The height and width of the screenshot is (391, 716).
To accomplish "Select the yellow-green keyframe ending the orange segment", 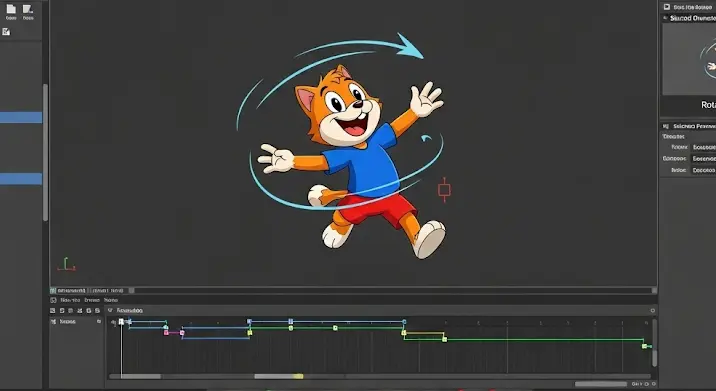I will [x=444, y=339].
